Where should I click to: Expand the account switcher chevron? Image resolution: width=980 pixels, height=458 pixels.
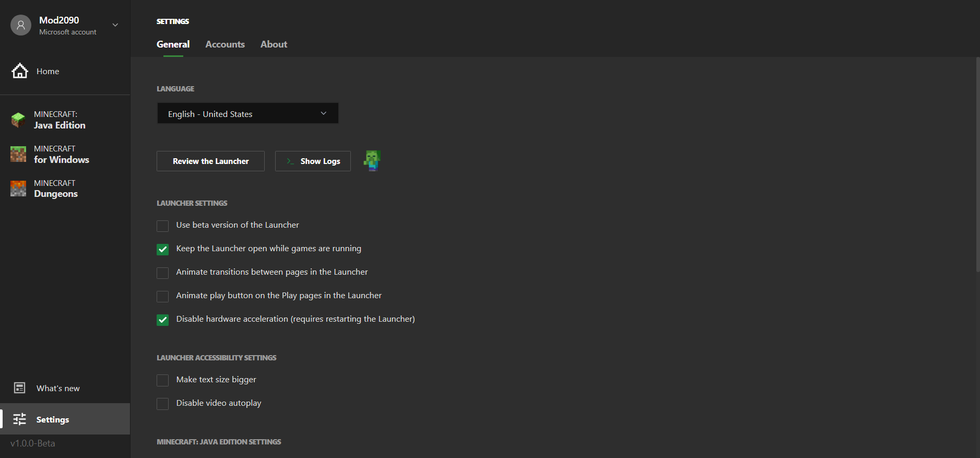[x=115, y=25]
